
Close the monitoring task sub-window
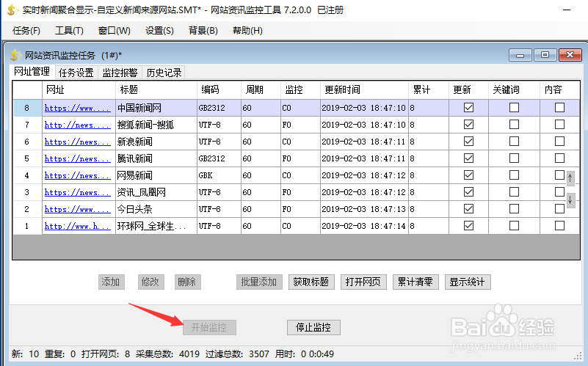coord(570,55)
